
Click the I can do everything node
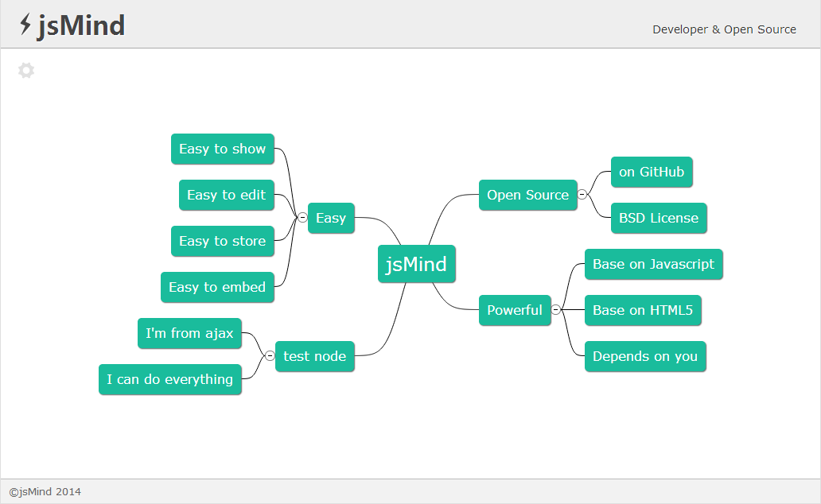[x=169, y=379]
